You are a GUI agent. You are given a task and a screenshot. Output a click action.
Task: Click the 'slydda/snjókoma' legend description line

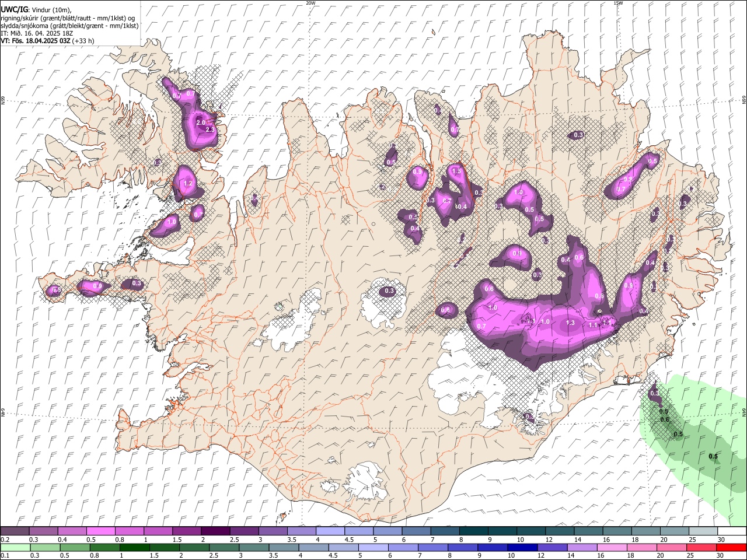pos(69,26)
